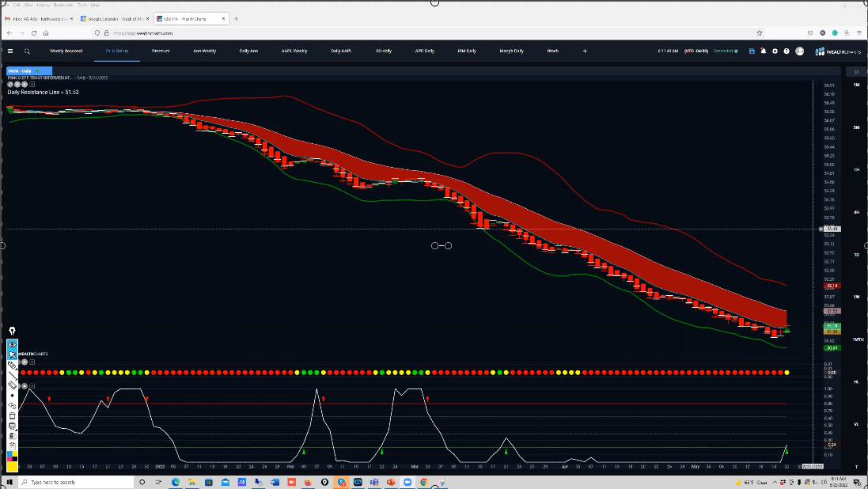Open the Bookmarks menu

pyautogui.click(x=63, y=5)
